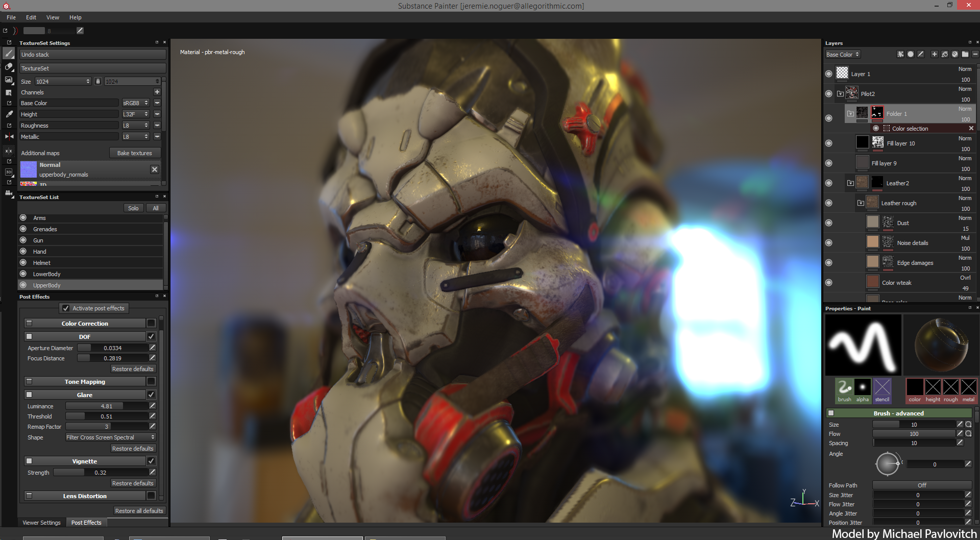The width and height of the screenshot is (980, 540).
Task: Disable the DOF effect checkbox
Action: pos(151,336)
